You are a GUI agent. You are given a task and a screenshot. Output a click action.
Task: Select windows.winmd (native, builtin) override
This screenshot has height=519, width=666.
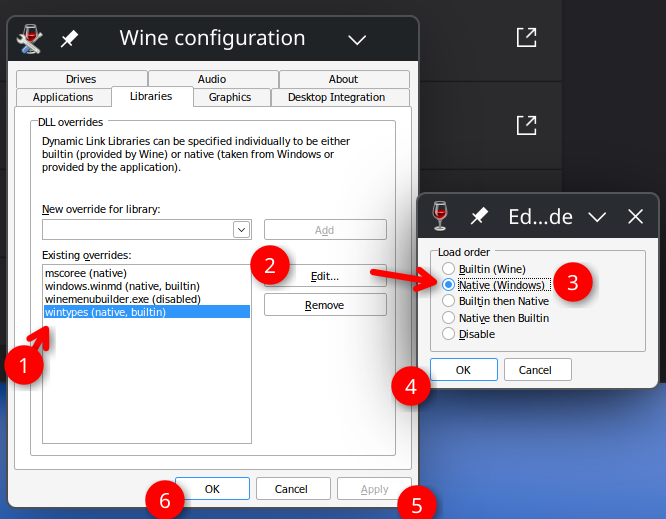147,286
